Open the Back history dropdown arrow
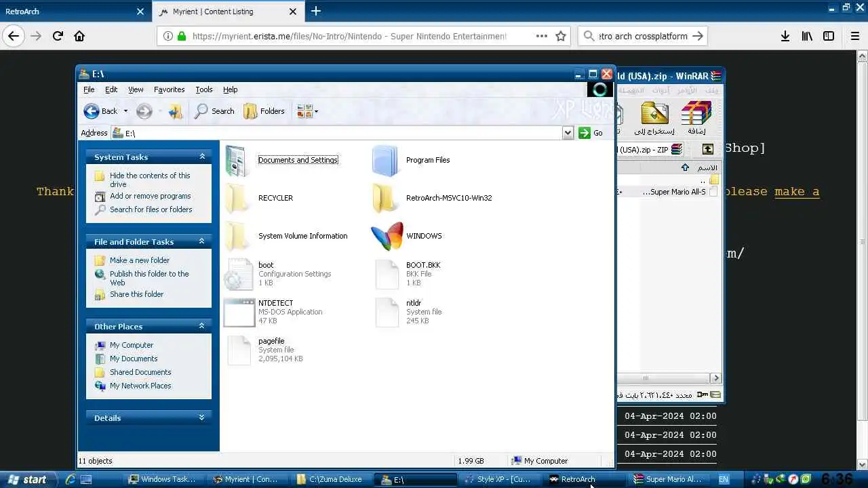This screenshot has height=488, width=868. (x=125, y=111)
